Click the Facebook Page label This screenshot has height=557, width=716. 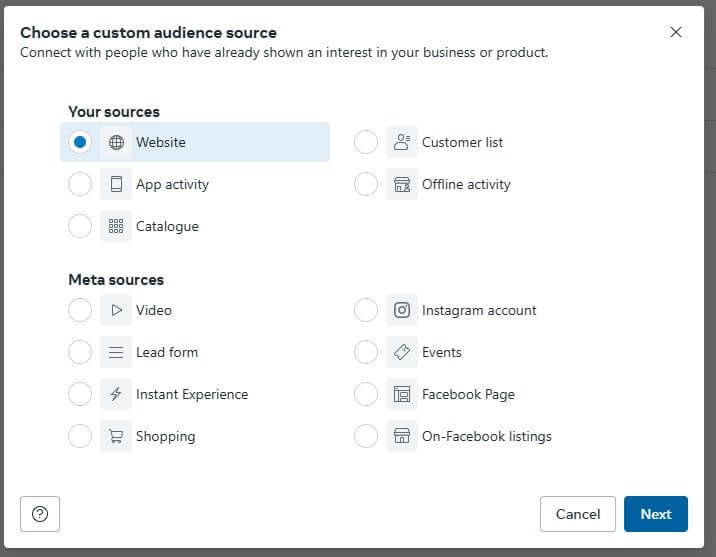(468, 394)
